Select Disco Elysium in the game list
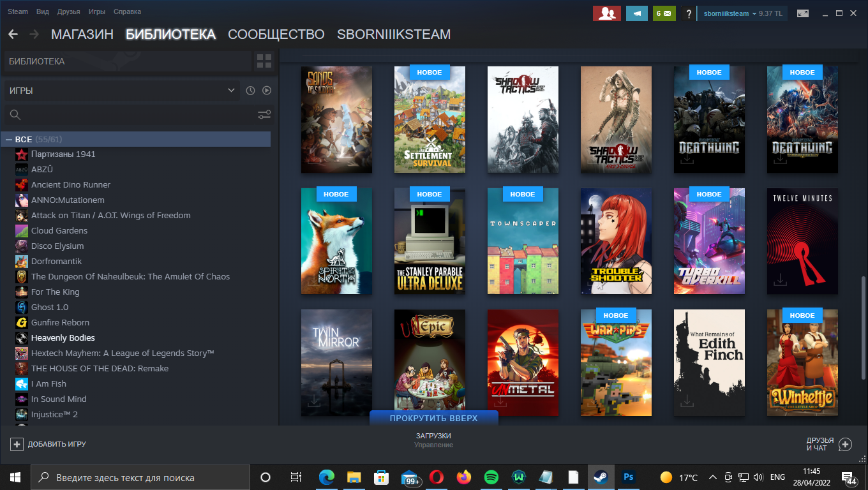 point(57,246)
